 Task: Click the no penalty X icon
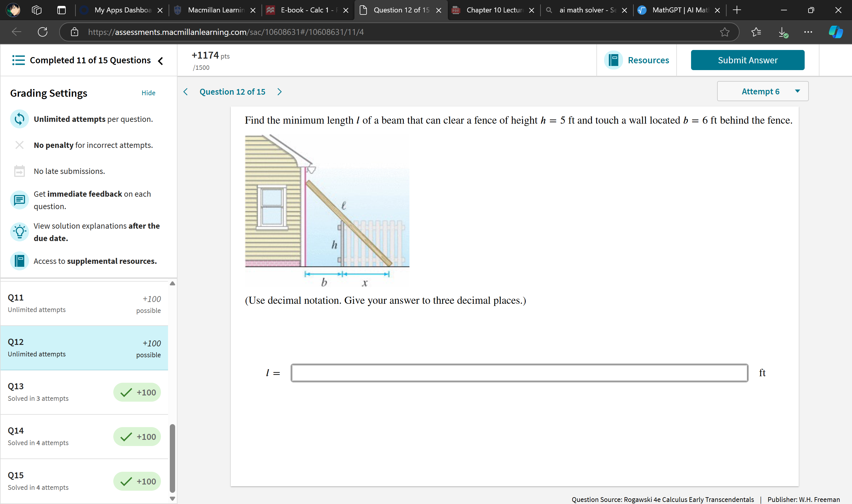19,145
